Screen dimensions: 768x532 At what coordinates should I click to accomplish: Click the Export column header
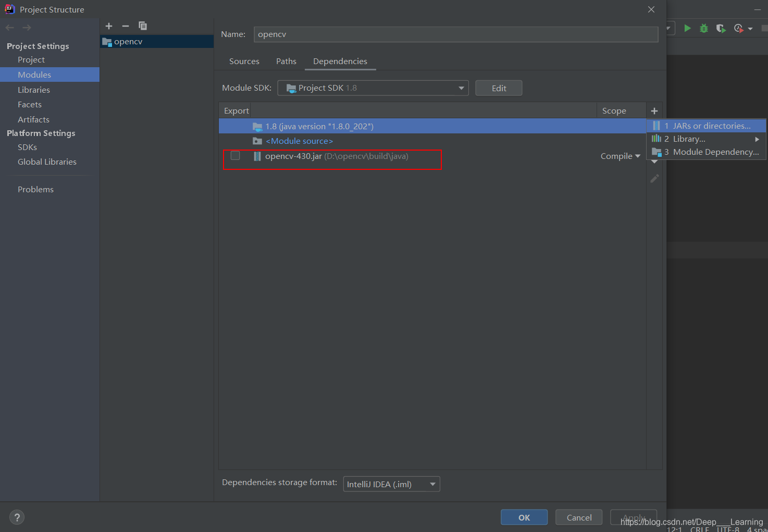point(236,111)
